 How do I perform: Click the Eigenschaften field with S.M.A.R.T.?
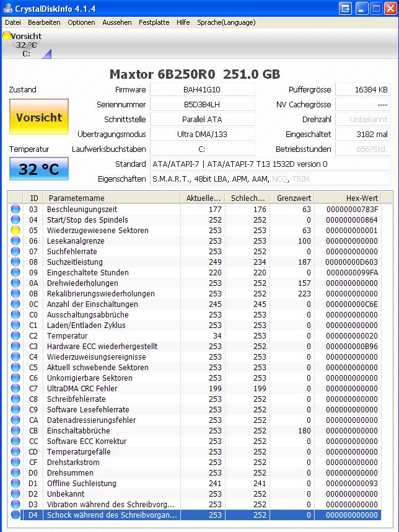click(x=270, y=179)
